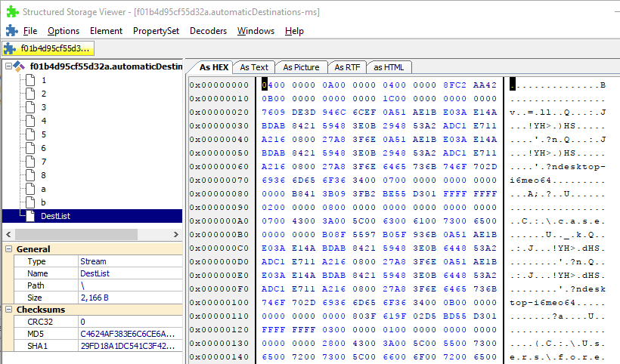Viewport: 620px width, 364px height.
Task: Collapse the Checksums properties section
Action: point(8,309)
